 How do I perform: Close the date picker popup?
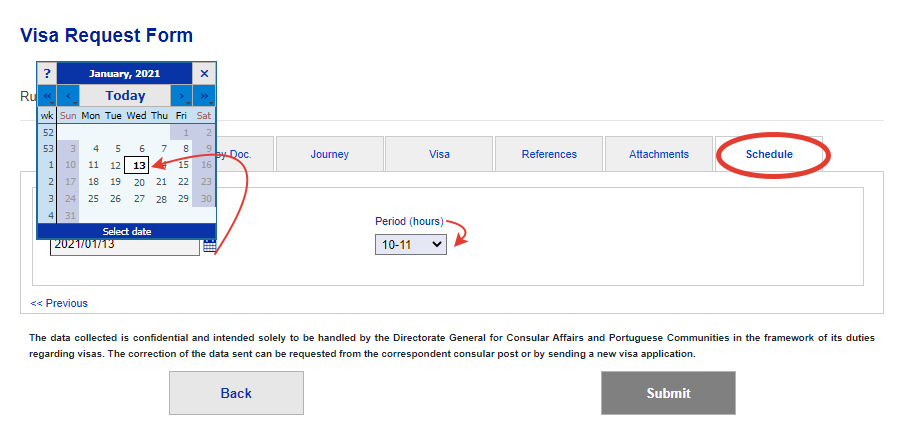204,73
